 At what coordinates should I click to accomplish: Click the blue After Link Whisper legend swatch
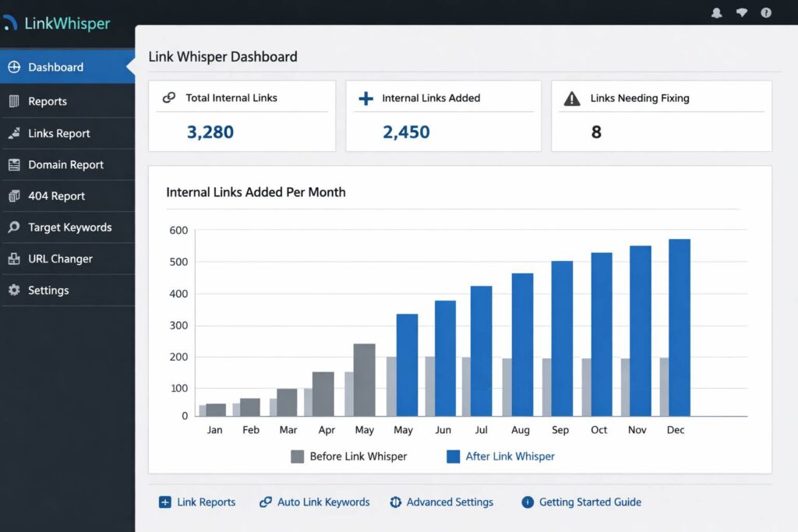click(x=453, y=456)
